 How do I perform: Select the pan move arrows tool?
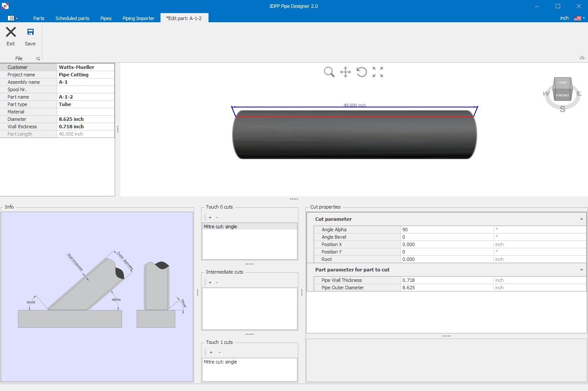[x=345, y=72]
